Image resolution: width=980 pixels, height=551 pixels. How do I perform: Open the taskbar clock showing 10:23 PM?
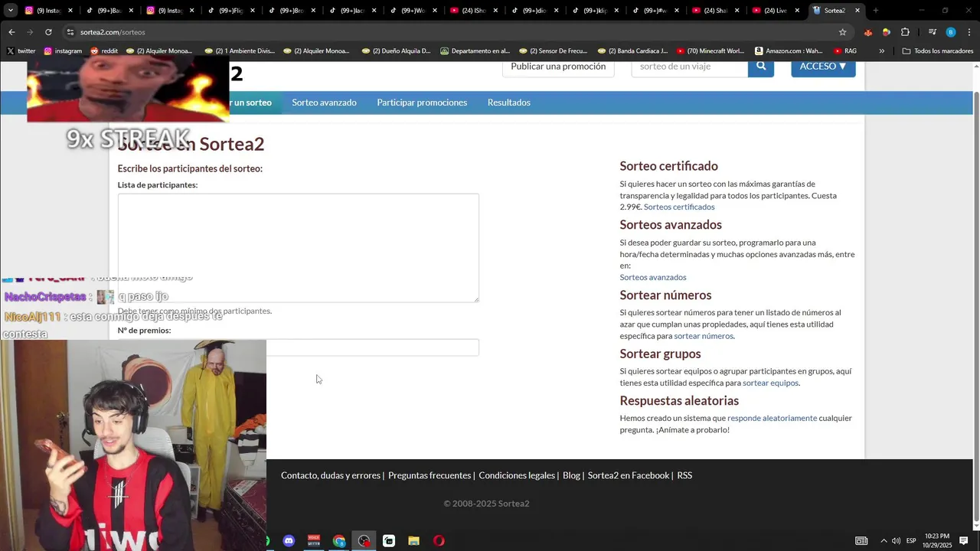click(937, 541)
